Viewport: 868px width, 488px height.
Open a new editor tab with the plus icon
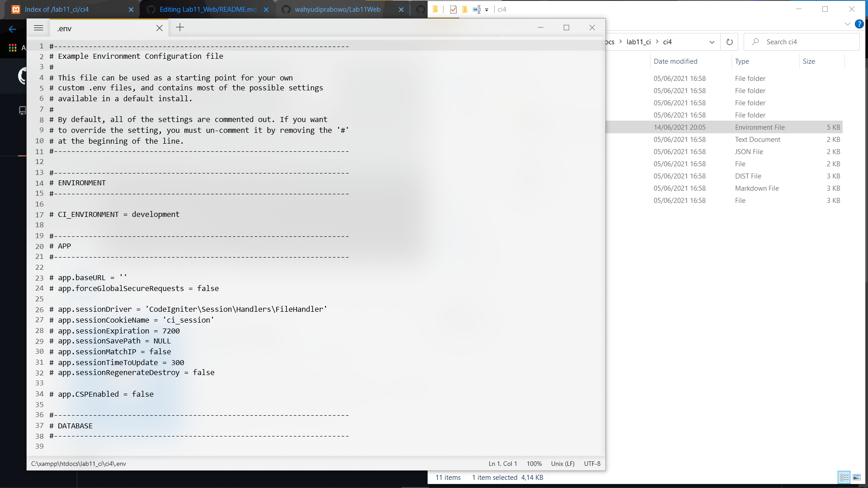(180, 27)
